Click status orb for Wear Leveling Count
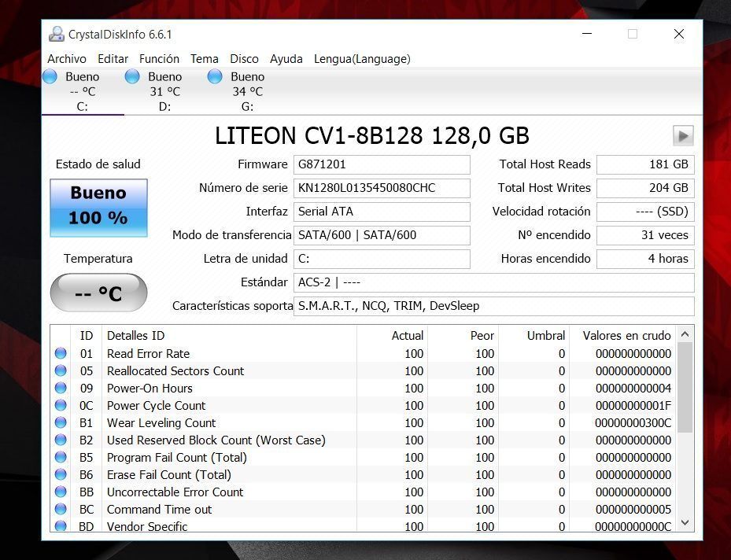 (x=61, y=423)
